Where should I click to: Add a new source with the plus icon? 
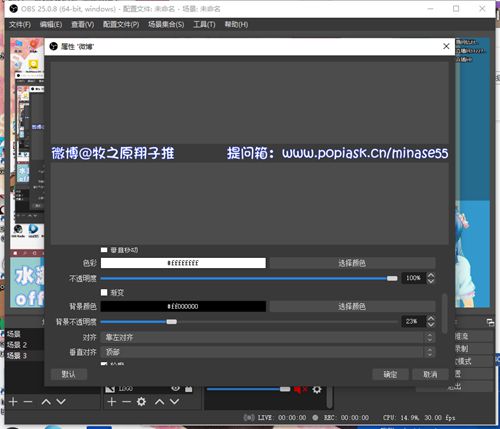[112, 402]
